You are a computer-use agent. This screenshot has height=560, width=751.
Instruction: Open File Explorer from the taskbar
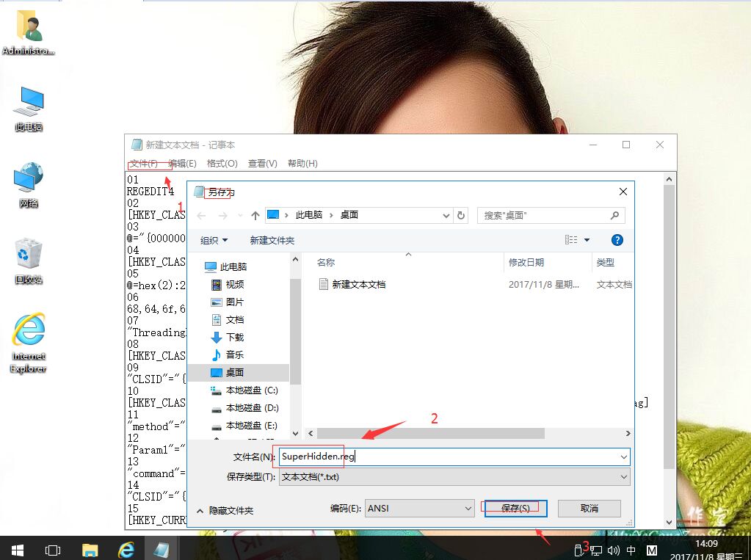[90, 549]
